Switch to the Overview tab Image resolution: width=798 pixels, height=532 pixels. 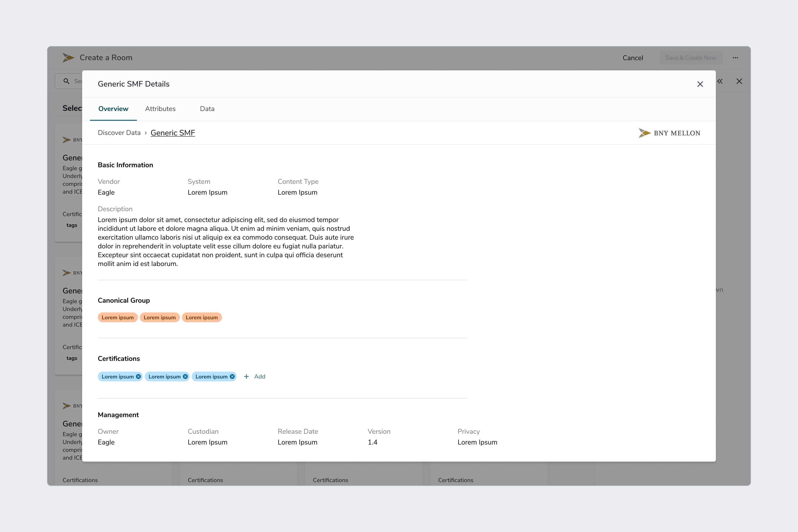point(113,109)
